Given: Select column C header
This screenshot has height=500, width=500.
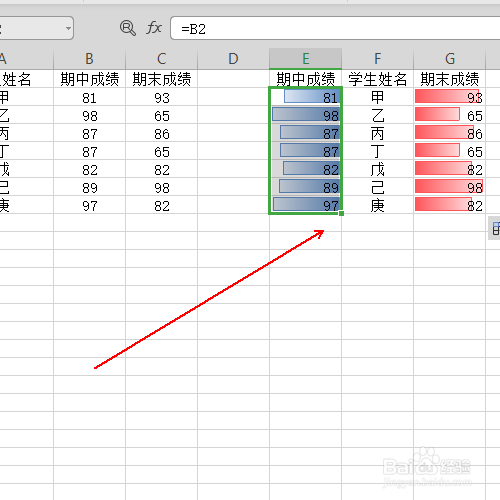Looking at the screenshot, I should 162,59.
